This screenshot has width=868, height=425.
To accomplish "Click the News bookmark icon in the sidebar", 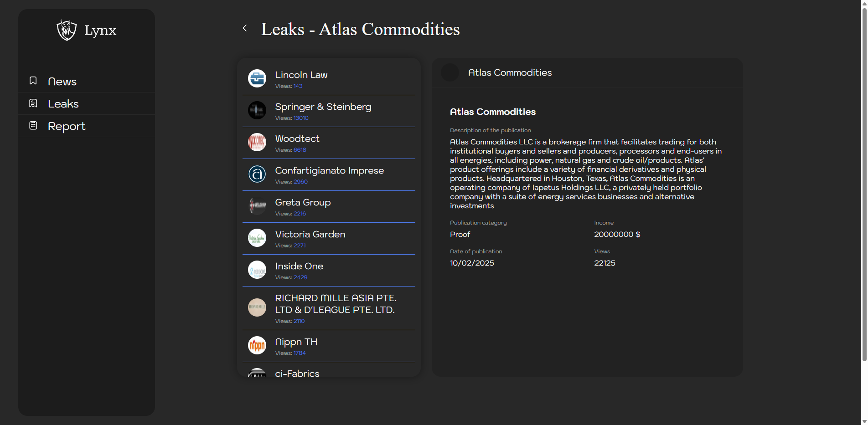I will pos(33,81).
